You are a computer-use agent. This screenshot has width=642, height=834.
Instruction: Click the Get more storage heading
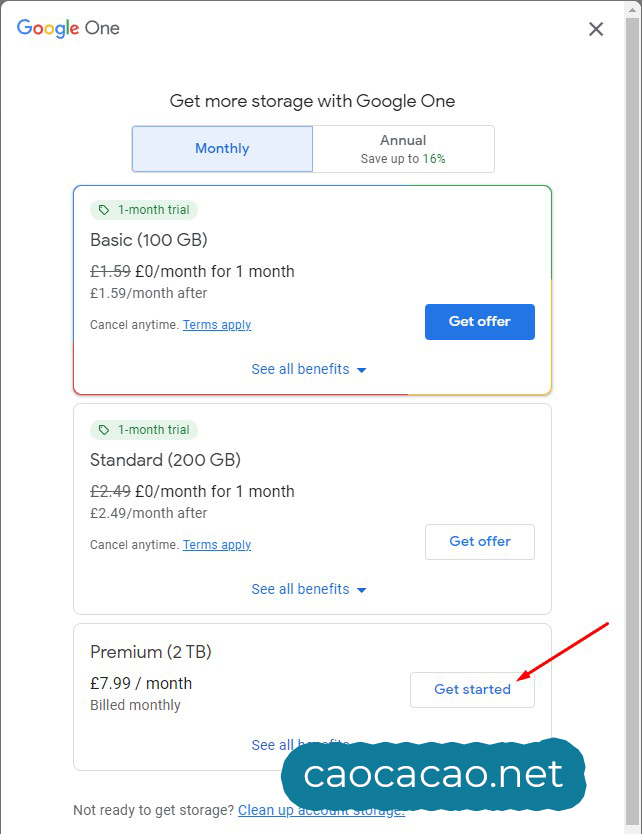[x=312, y=101]
